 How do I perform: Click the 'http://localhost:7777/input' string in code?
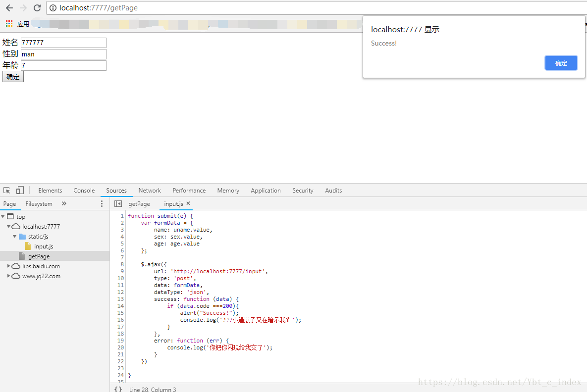tap(218, 271)
